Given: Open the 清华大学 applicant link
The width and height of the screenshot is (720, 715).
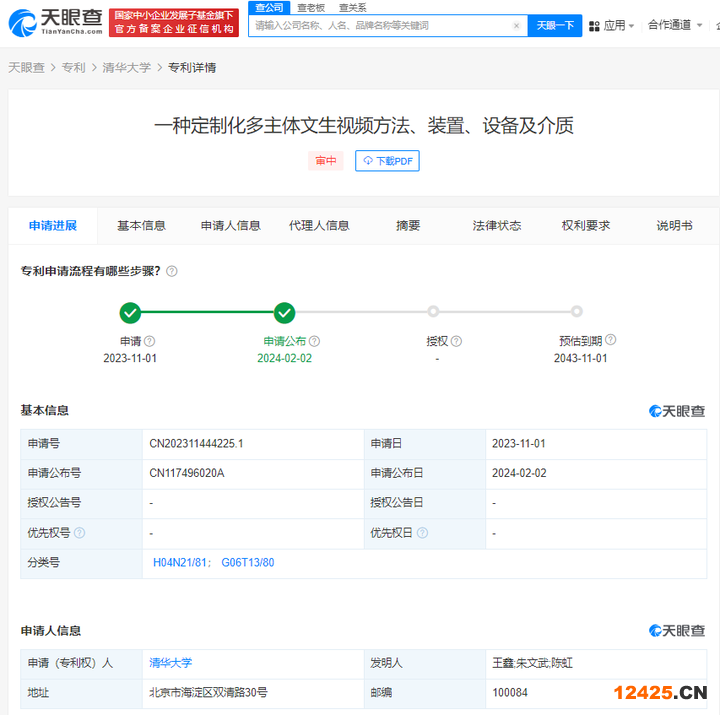Looking at the screenshot, I should point(170,663).
